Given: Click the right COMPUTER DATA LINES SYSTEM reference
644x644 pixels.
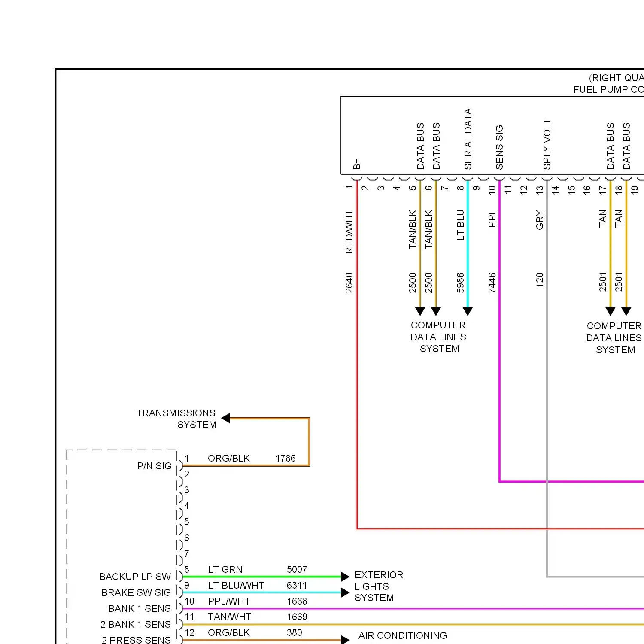Looking at the screenshot, I should click(x=614, y=338).
